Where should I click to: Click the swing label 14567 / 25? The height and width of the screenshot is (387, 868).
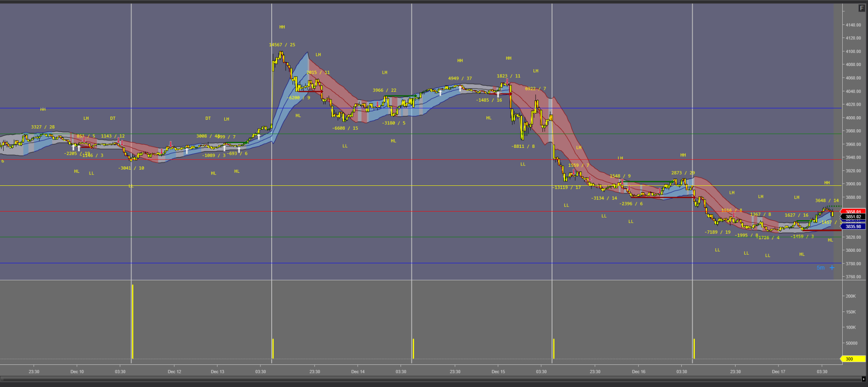[x=282, y=45]
